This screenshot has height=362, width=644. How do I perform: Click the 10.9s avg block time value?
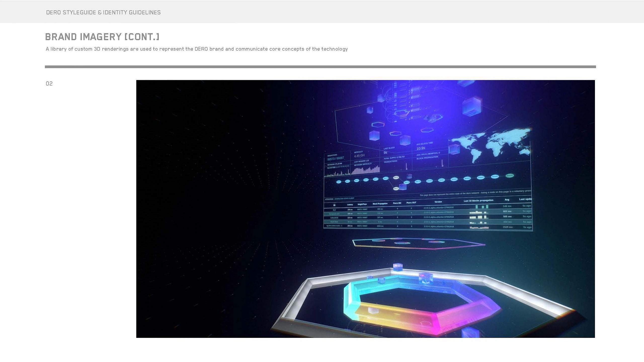(421, 148)
